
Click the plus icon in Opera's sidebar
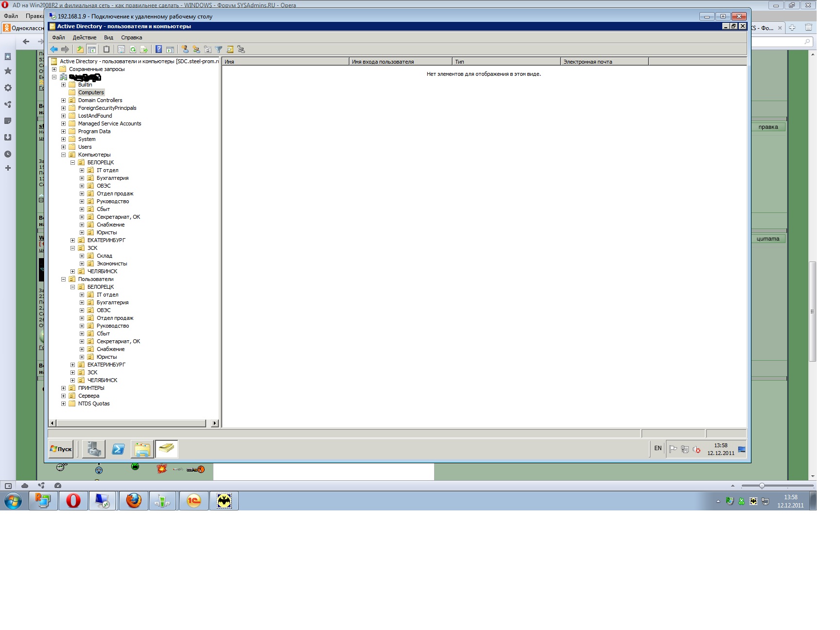(x=8, y=168)
